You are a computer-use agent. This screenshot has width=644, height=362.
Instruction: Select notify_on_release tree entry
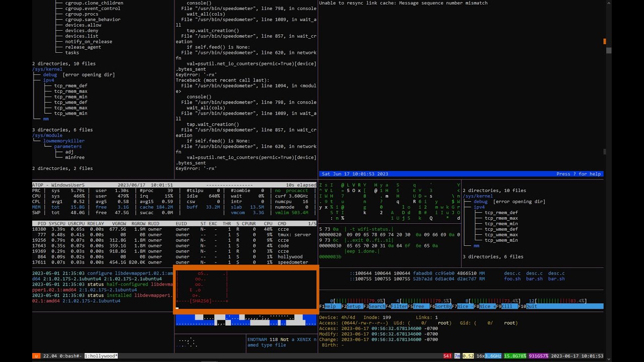coord(89,42)
